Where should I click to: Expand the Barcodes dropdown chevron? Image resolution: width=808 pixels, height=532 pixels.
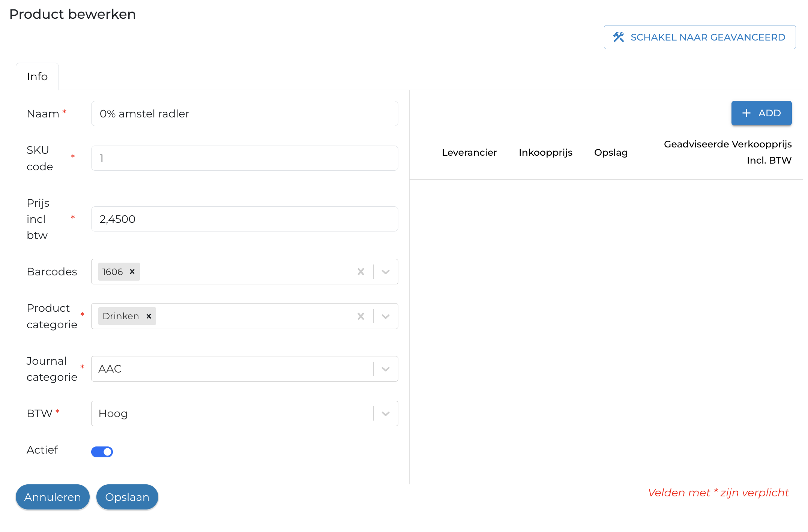386,272
